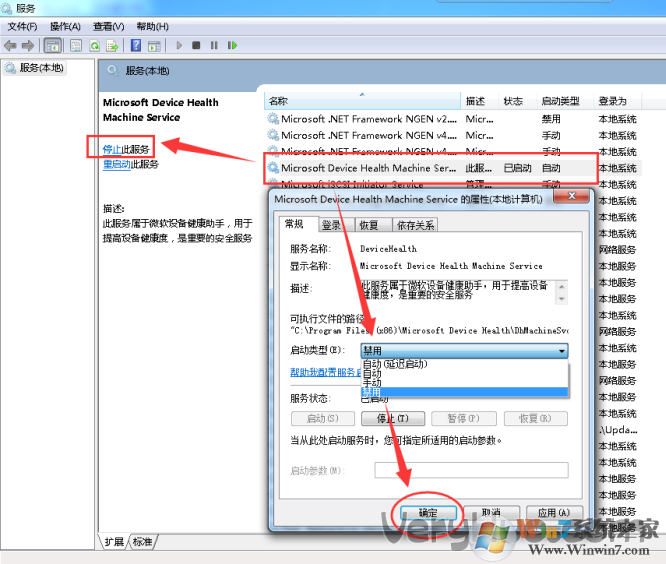Click the 恢复(R) button

point(535,418)
